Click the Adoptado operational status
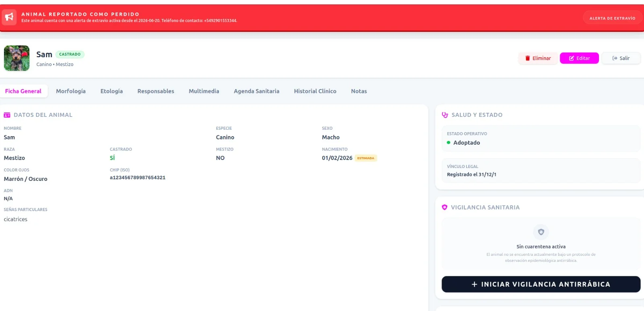 tap(466, 143)
